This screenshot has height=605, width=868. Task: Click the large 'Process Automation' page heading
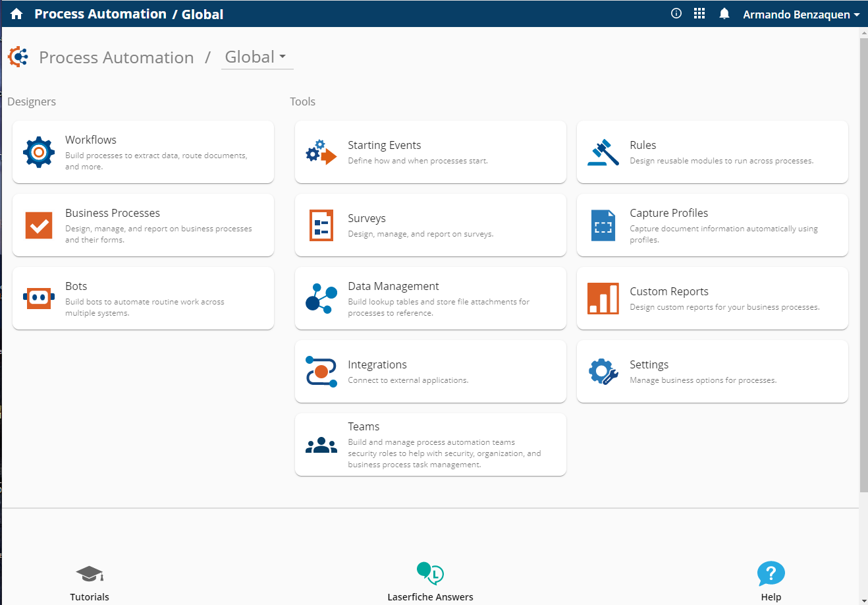[x=117, y=57]
